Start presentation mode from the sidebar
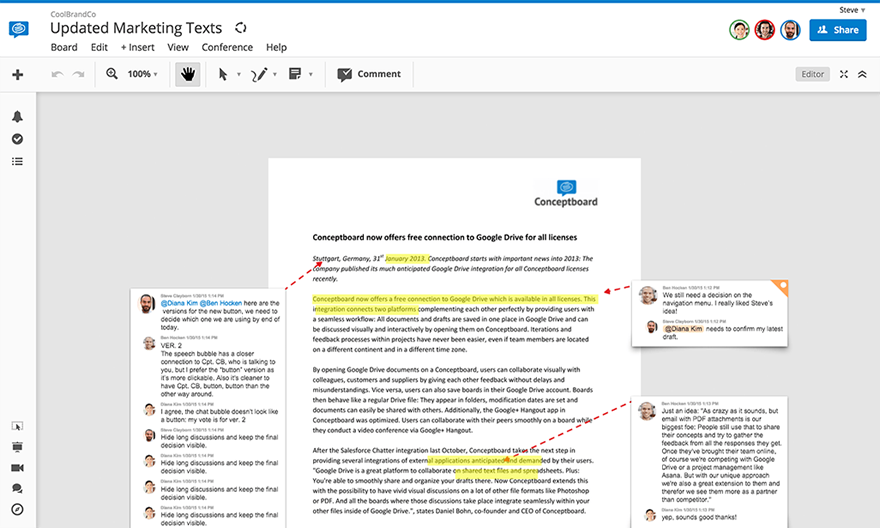The width and height of the screenshot is (880, 528). pos(17,447)
